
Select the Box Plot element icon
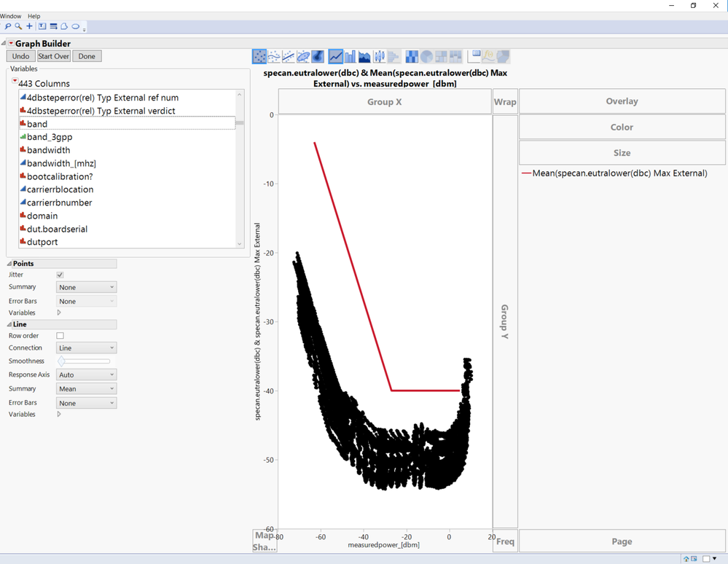click(379, 56)
